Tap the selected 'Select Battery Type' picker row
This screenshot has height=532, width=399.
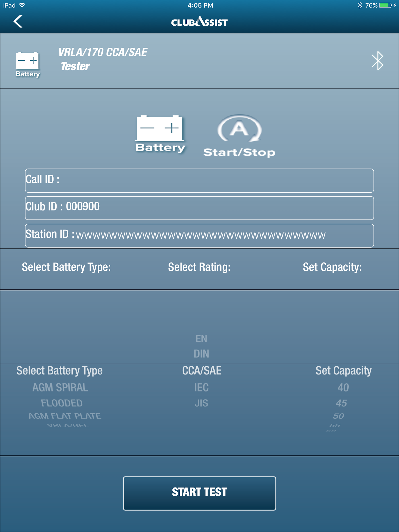(x=59, y=371)
